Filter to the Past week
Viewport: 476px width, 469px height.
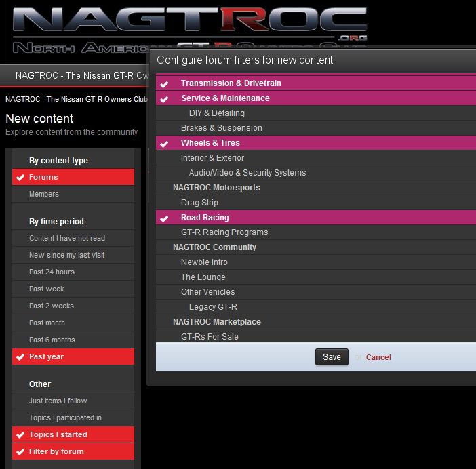(73, 289)
